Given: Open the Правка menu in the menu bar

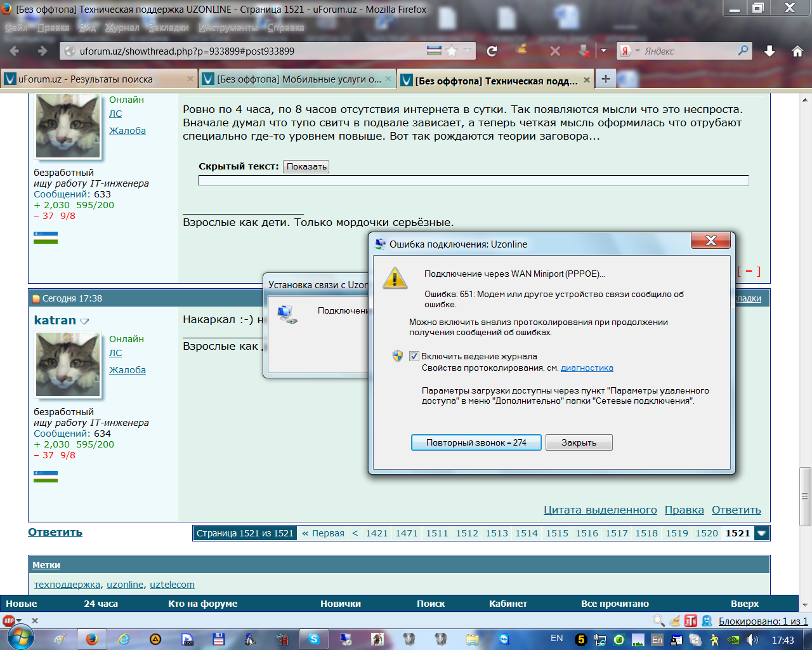Looking at the screenshot, I should (x=53, y=27).
